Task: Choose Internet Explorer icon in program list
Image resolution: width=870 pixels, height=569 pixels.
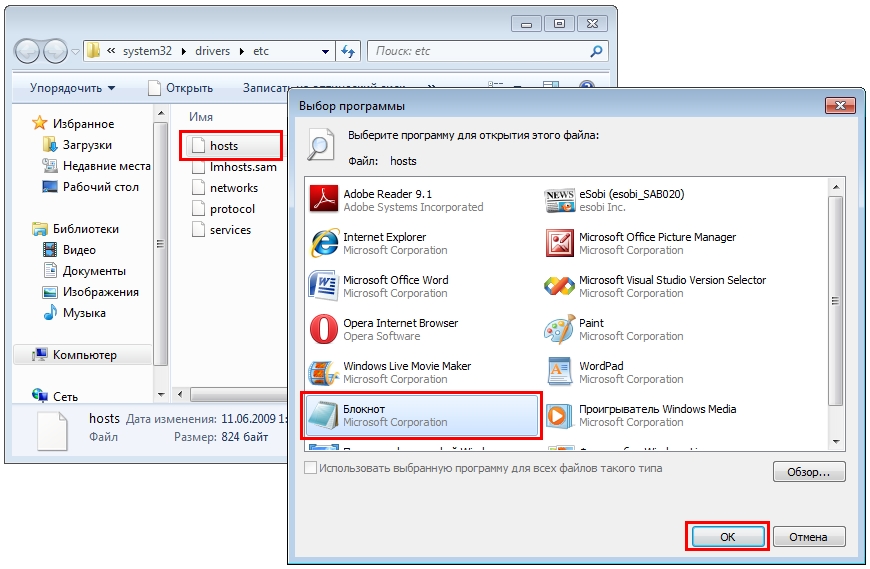Action: pyautogui.click(x=323, y=243)
